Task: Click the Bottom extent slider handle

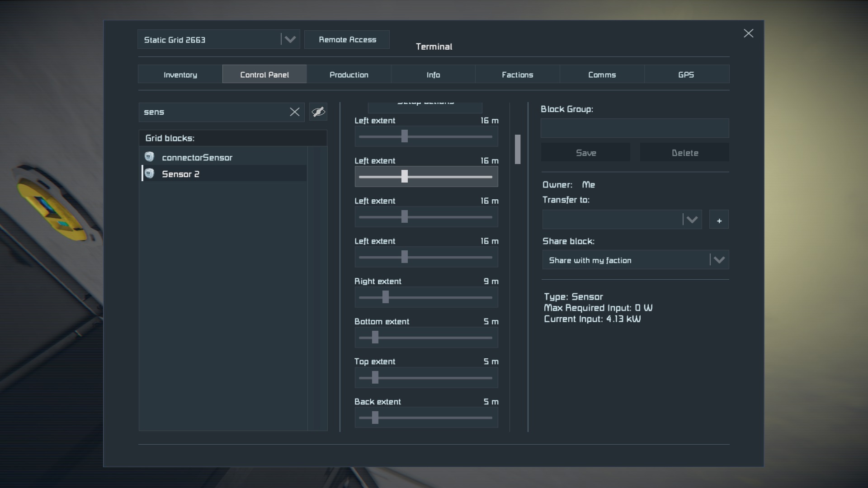Action: click(375, 338)
